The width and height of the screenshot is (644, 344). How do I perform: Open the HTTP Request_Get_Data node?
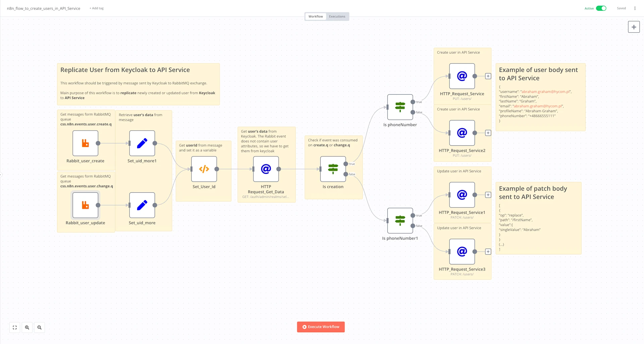[x=266, y=169]
